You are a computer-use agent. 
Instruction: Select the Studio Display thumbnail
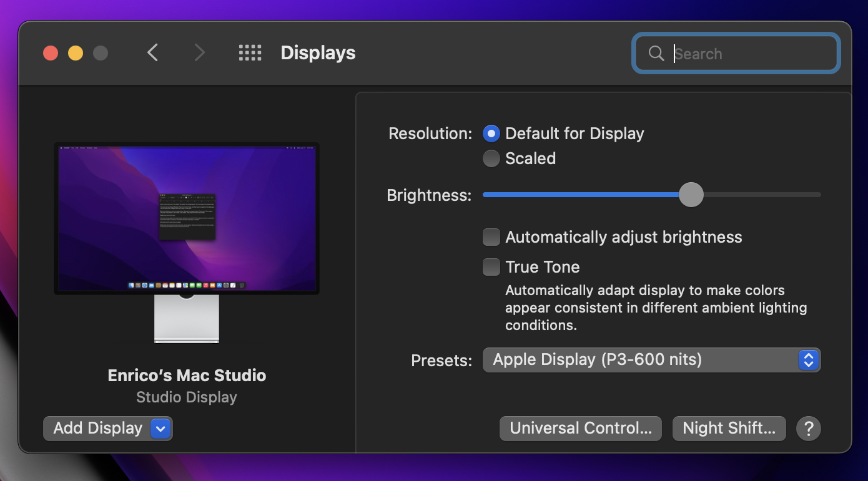tap(187, 243)
